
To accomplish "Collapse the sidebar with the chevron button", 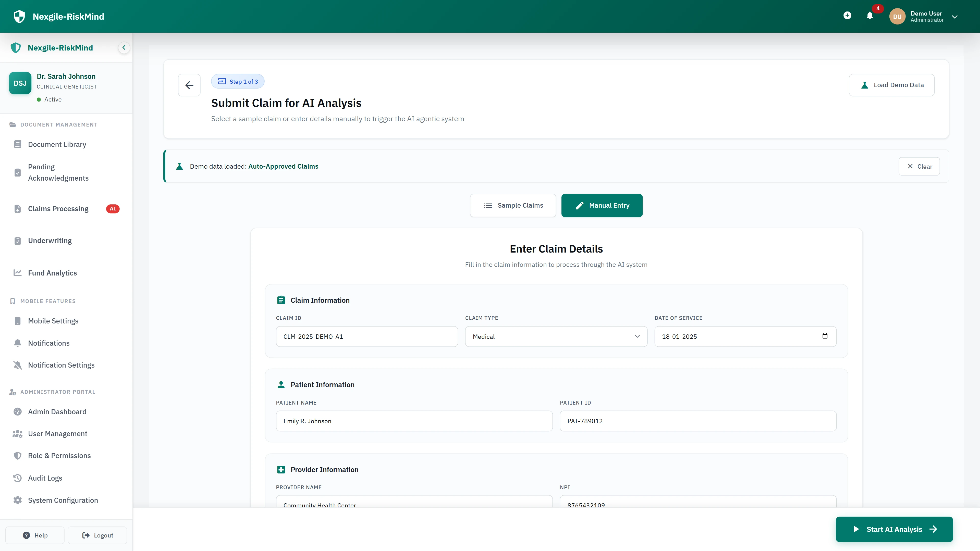I will [124, 47].
